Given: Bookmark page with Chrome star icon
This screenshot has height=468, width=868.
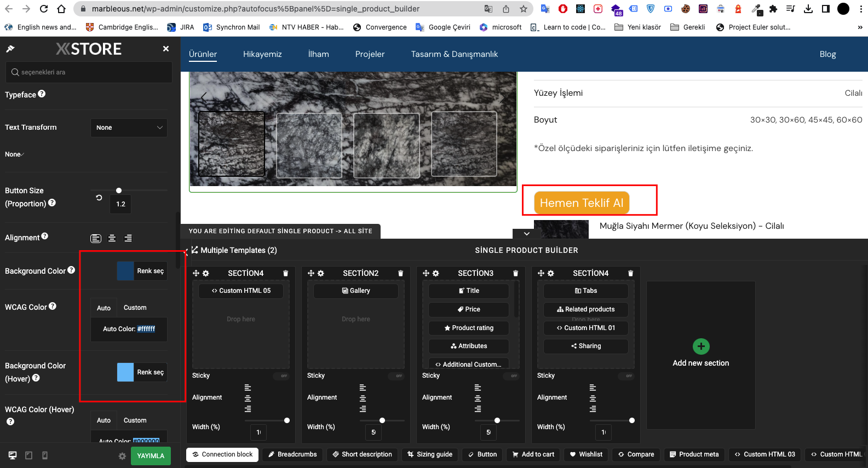Looking at the screenshot, I should tap(524, 9).
